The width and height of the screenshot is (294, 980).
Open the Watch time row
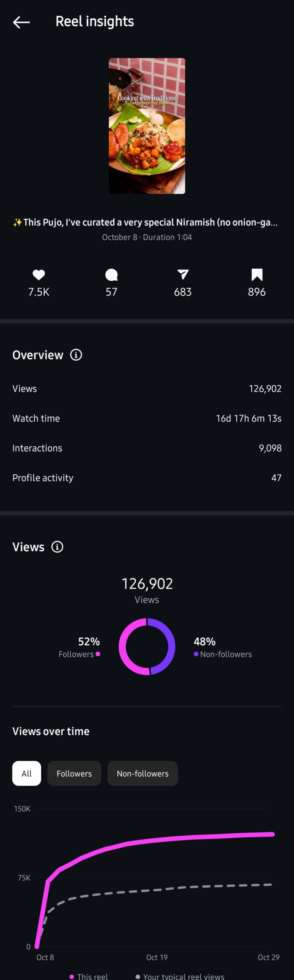pyautogui.click(x=147, y=418)
